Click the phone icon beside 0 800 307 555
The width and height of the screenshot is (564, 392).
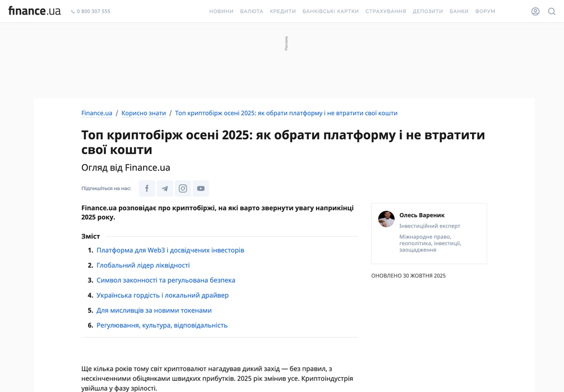pos(73,12)
